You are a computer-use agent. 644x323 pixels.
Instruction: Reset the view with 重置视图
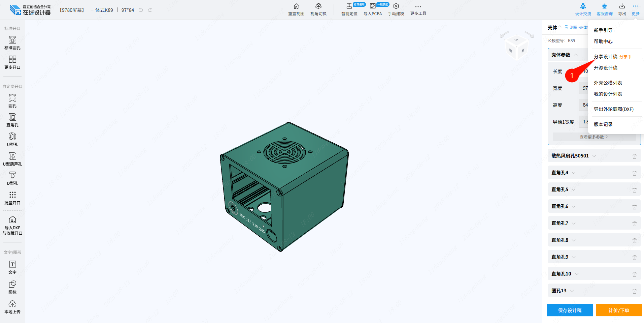[x=296, y=9]
